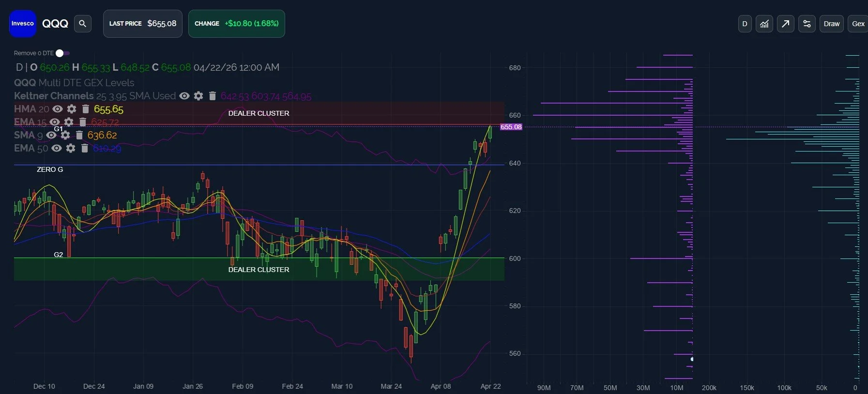Open the D daily timeframe selector
Viewport: 868px width, 394px height.
coord(745,24)
